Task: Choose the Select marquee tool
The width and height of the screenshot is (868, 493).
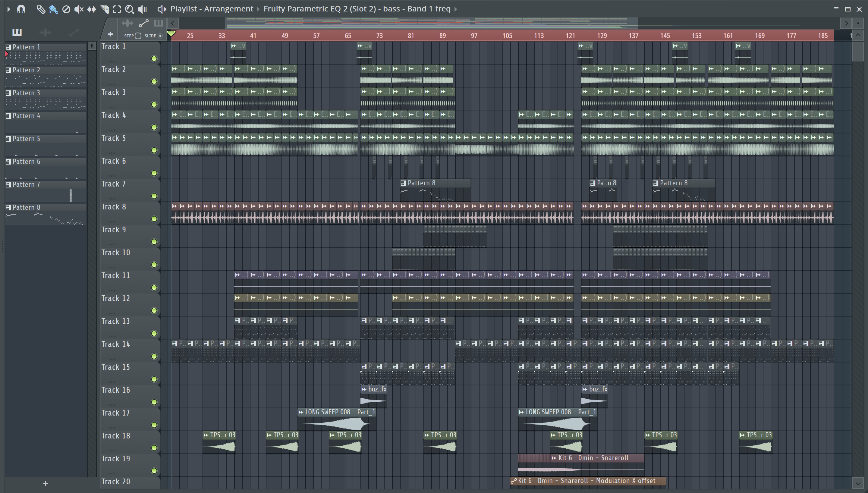Action: (117, 9)
